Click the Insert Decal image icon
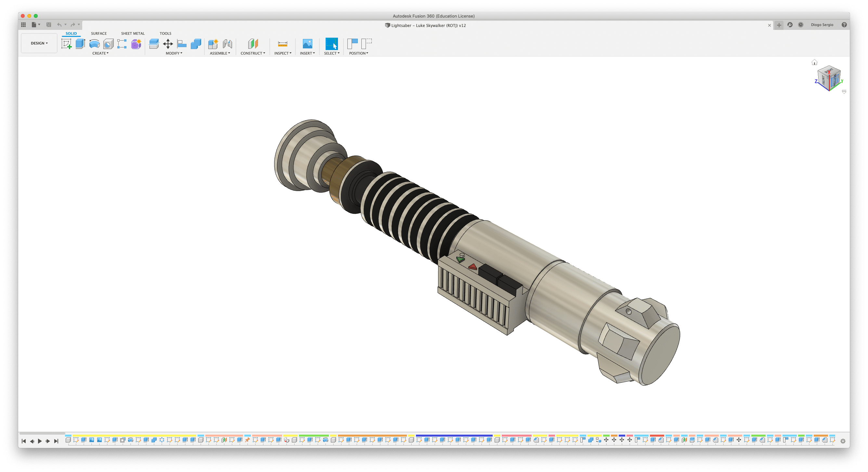 [x=307, y=44]
